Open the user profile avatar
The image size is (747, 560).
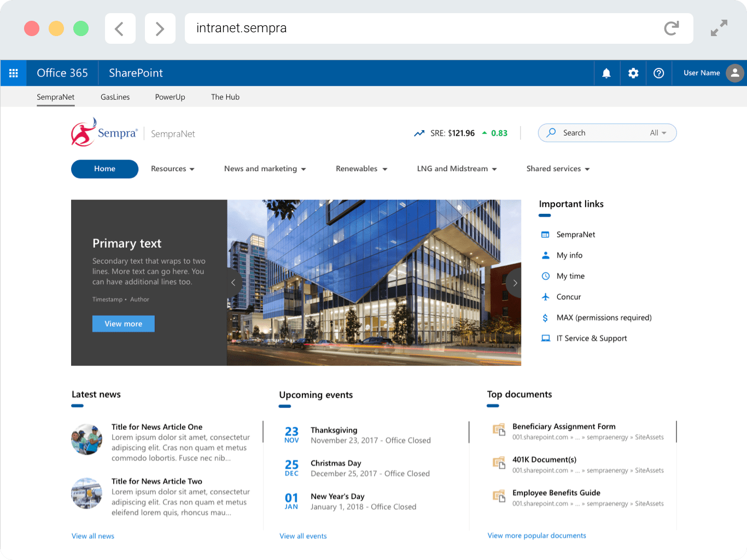coord(735,73)
